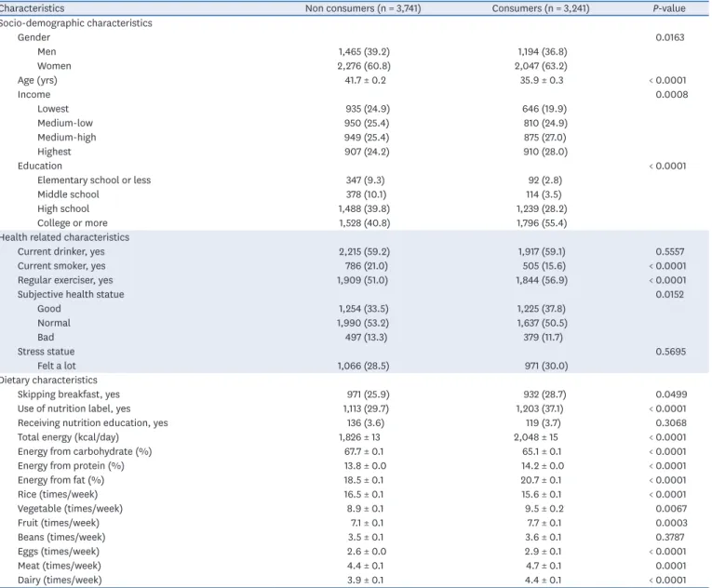Select 'Fruit (times/week)' label
Image resolution: width=712 pixels, height=588 pixels.
pyautogui.click(x=59, y=523)
